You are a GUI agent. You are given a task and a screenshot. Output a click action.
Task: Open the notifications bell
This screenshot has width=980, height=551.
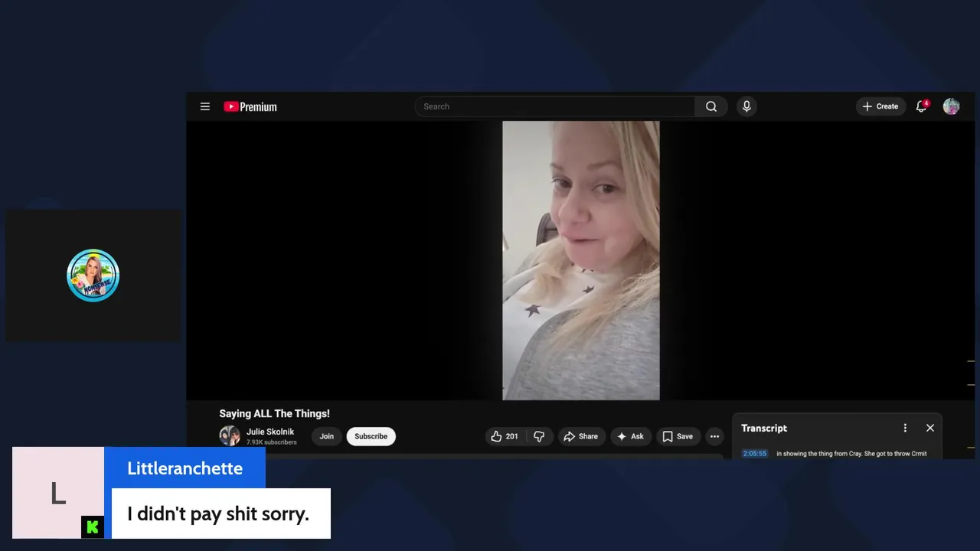922,106
